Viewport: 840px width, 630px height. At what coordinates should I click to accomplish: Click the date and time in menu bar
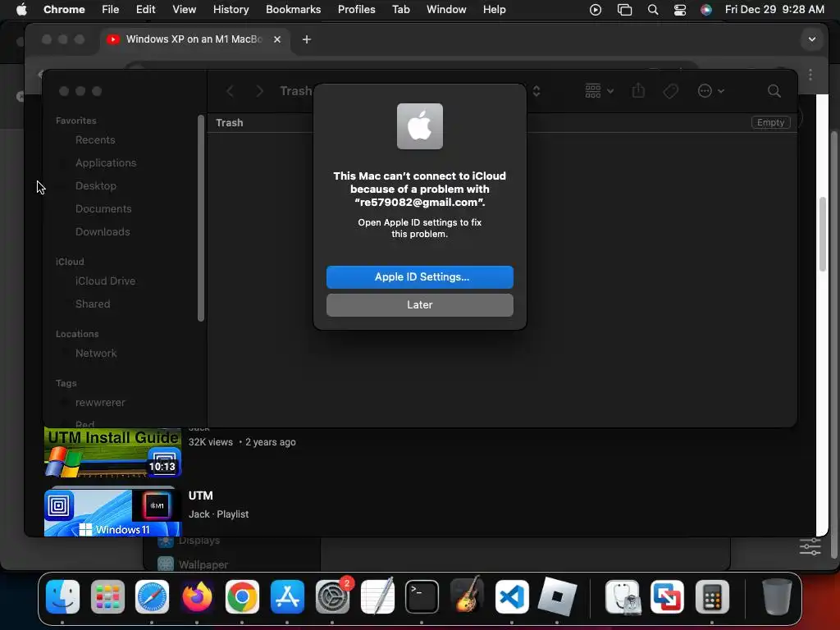coord(774,9)
